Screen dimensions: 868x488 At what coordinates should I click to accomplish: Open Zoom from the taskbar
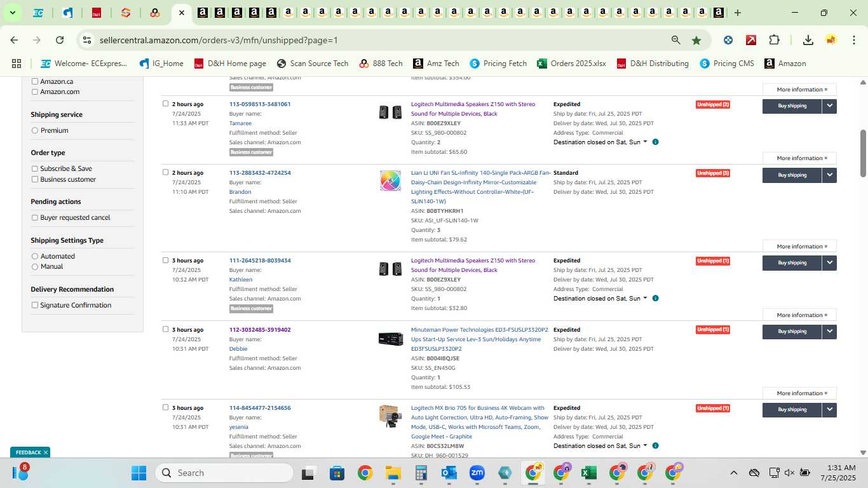477,473
